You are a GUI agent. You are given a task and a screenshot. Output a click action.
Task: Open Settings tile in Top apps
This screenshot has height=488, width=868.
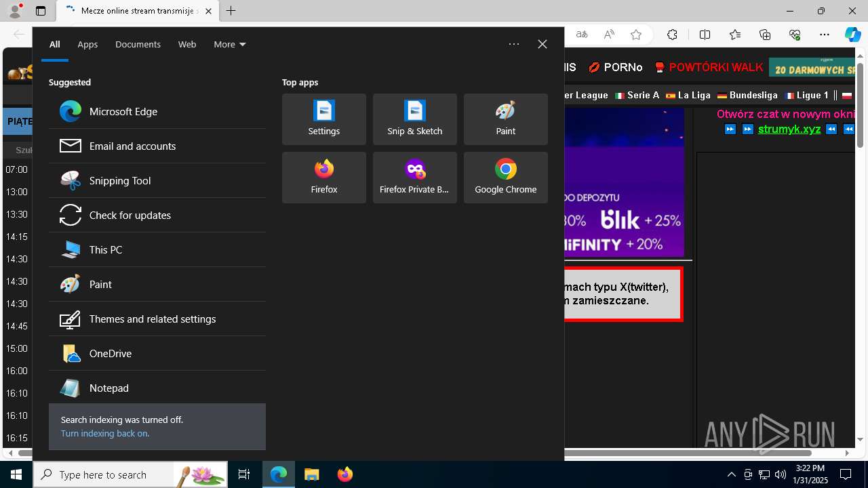324,119
